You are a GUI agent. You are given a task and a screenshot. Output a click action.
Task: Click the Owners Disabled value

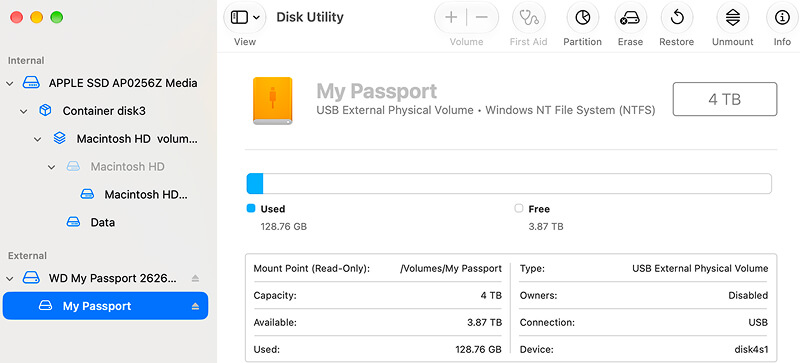pyautogui.click(x=747, y=296)
